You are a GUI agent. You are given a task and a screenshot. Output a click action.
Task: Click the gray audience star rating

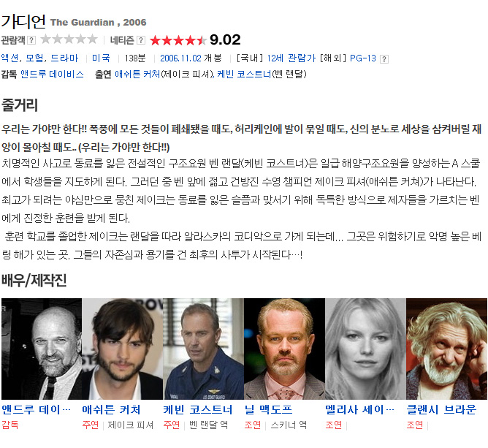point(69,39)
